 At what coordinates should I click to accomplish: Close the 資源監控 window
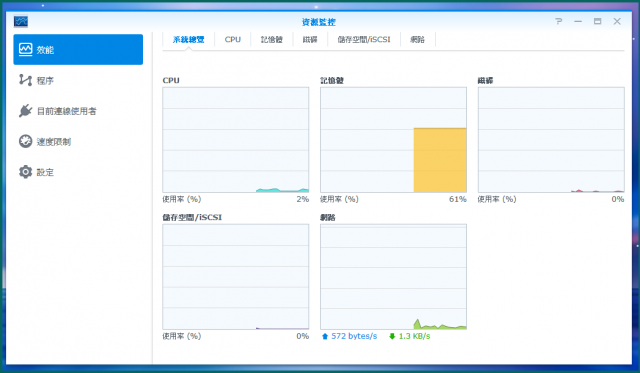[617, 21]
